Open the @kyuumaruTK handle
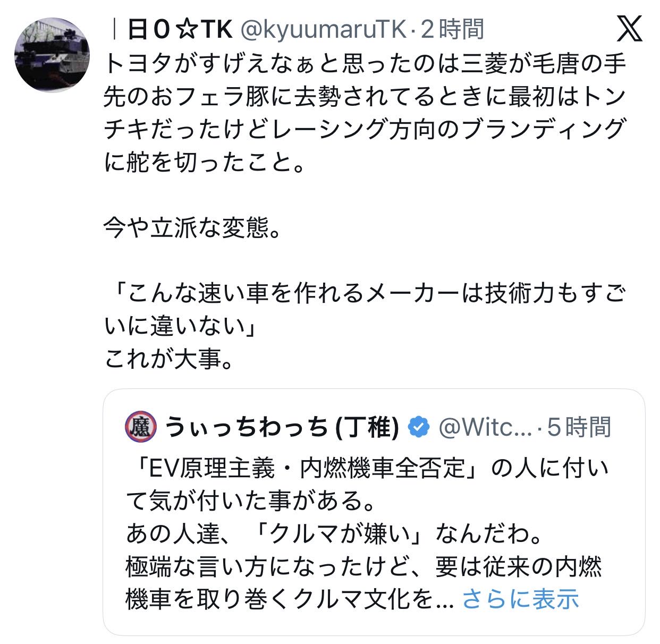The width and height of the screenshot is (660, 644). pos(324,29)
